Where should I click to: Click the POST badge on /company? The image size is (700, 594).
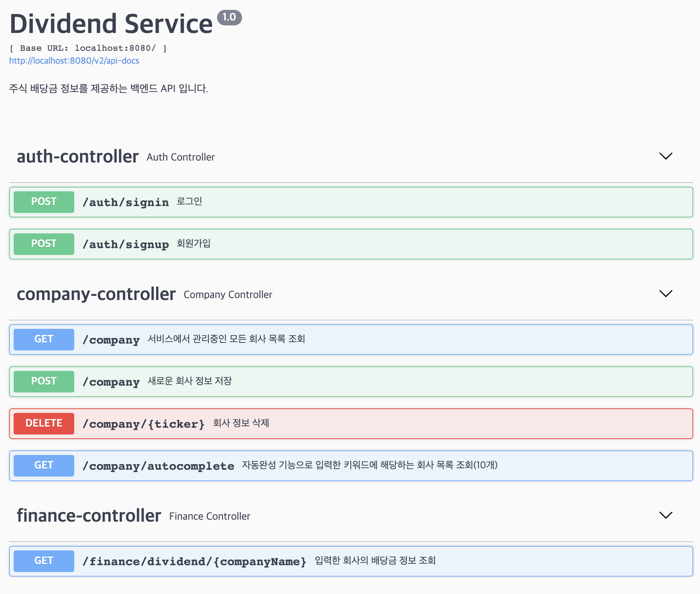[x=43, y=381]
